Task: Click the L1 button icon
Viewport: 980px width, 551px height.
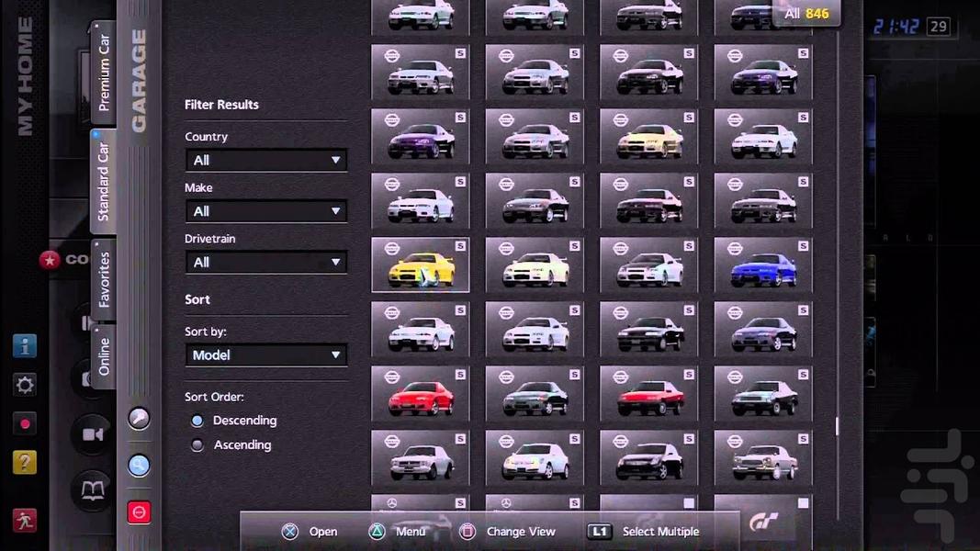Action: (x=599, y=532)
